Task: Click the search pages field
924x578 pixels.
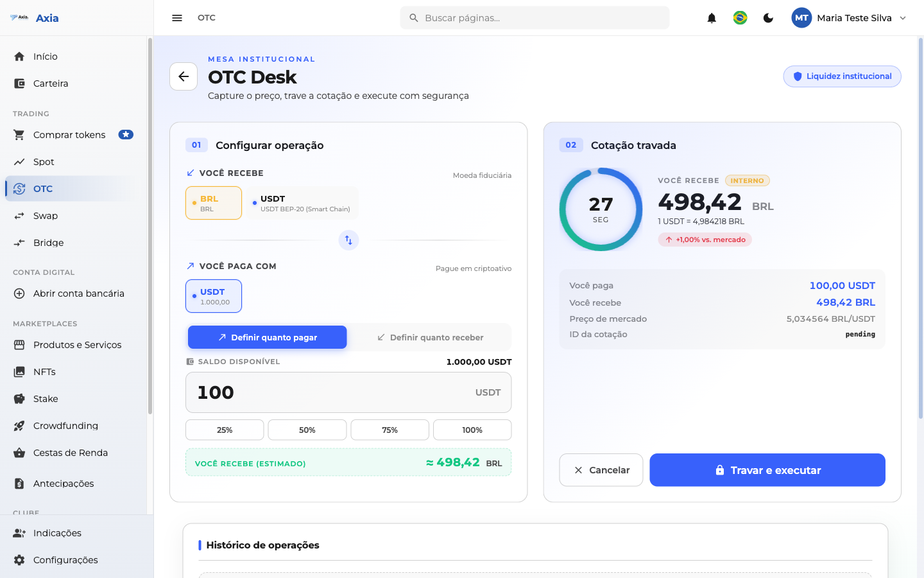Action: 535,18
